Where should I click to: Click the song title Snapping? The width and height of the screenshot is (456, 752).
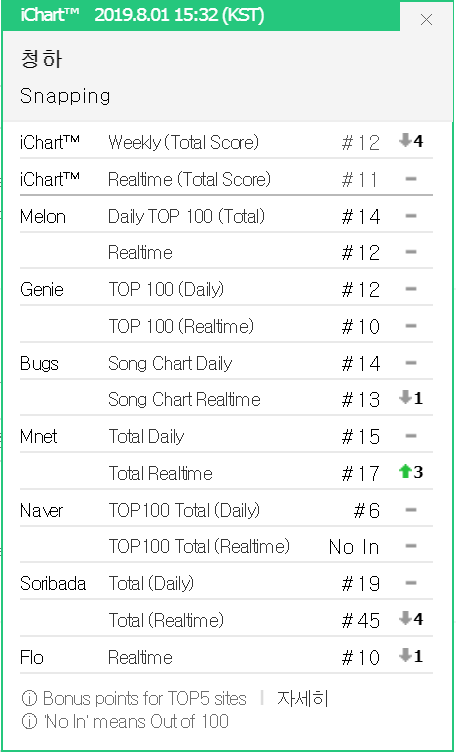(65, 96)
